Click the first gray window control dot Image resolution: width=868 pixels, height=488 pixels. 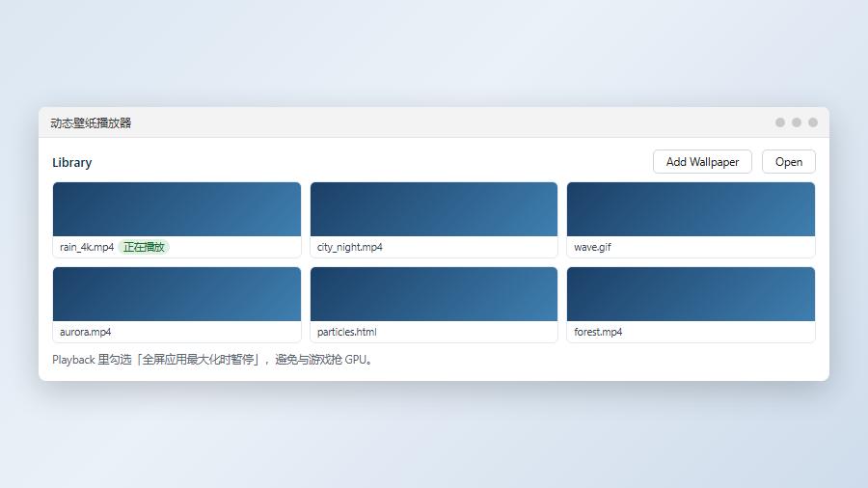point(780,122)
